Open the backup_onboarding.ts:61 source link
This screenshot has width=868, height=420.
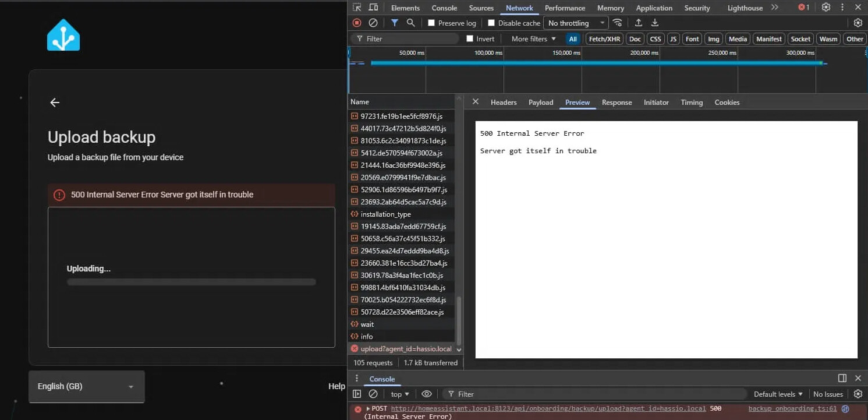click(x=792, y=408)
